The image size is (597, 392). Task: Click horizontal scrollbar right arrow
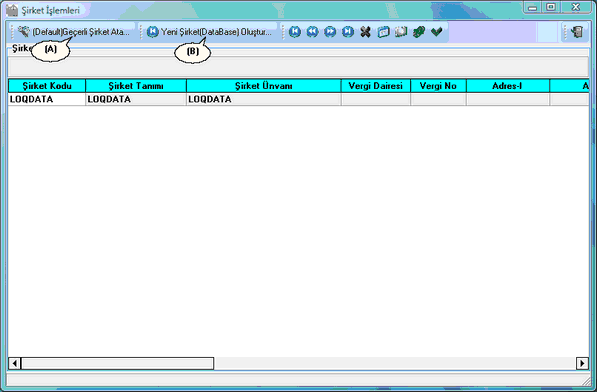pos(582,363)
